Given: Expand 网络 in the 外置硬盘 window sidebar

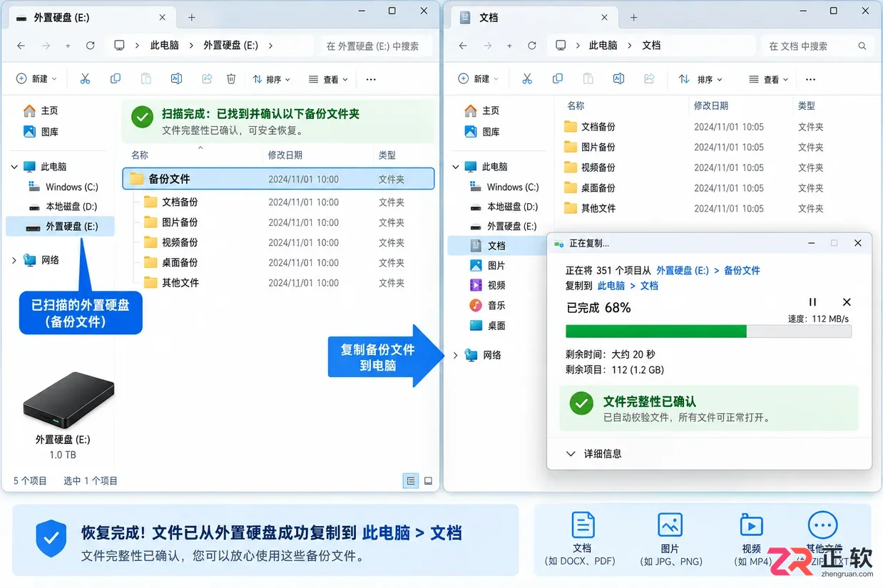Looking at the screenshot, I should 14,261.
